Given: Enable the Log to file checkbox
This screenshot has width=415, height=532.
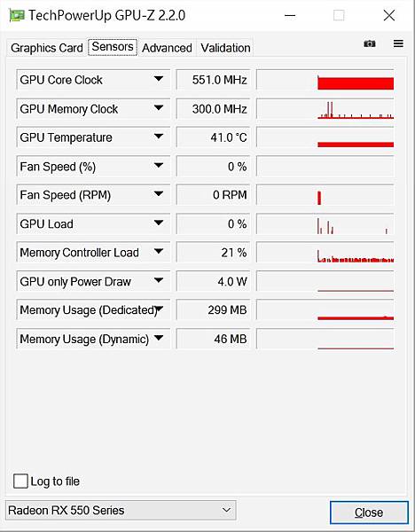Looking at the screenshot, I should click(20, 481).
